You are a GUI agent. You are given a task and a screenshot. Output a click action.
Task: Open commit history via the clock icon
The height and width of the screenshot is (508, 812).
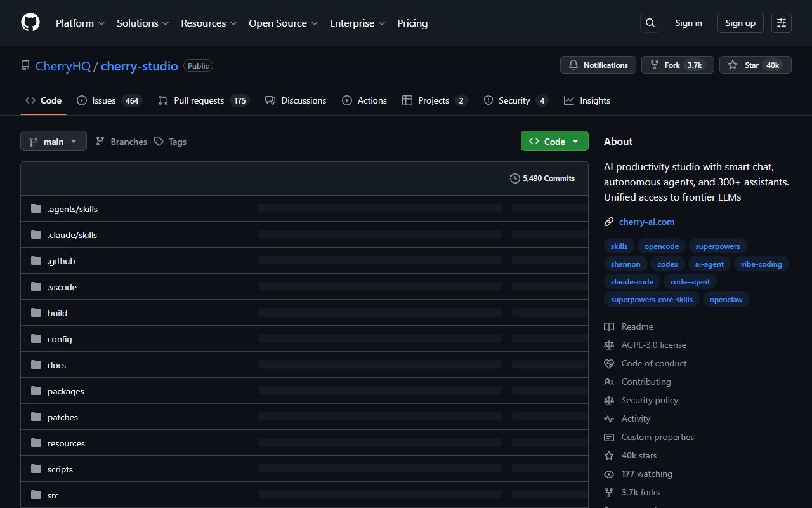[x=514, y=178]
